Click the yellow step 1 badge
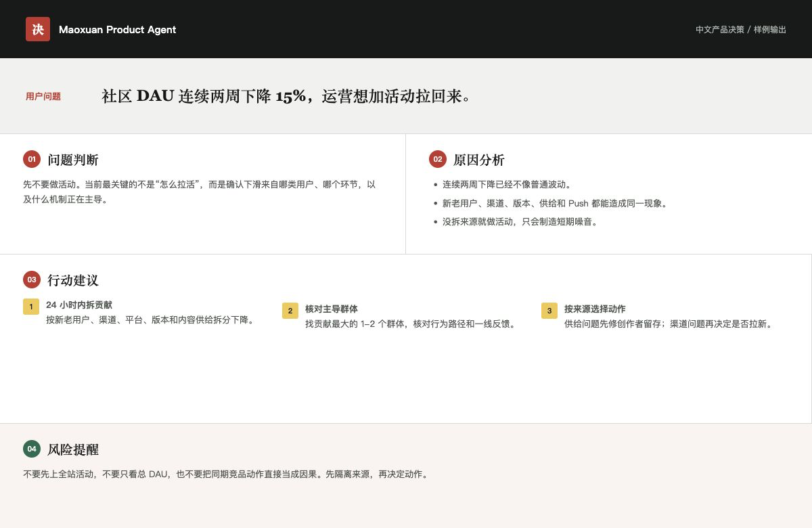The width and height of the screenshot is (812, 528). click(31, 307)
